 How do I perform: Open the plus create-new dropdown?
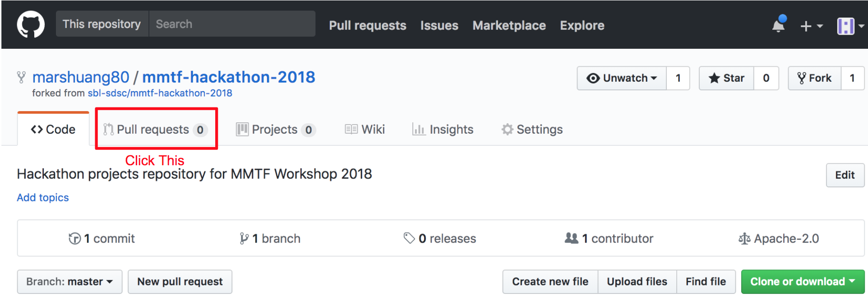point(811,26)
